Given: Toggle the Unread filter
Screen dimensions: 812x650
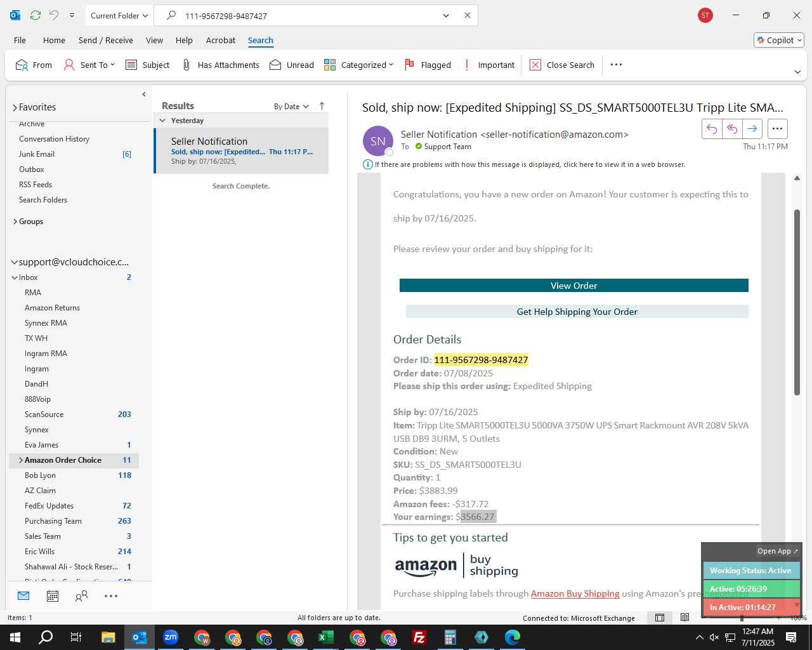Looking at the screenshot, I should 292,65.
